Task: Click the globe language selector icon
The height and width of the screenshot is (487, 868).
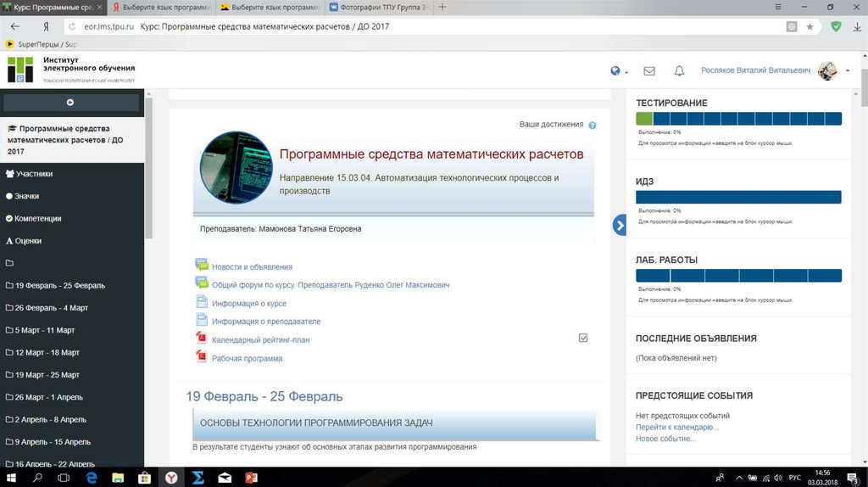Action: pyautogui.click(x=616, y=71)
